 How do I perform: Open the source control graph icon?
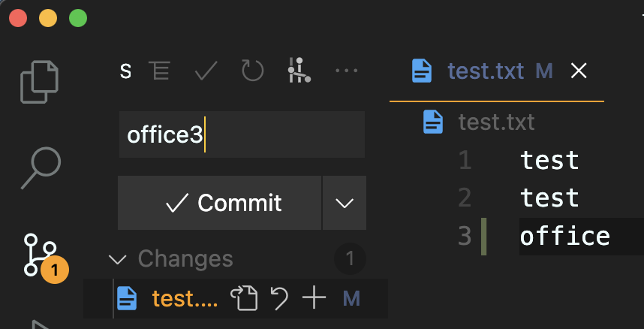click(x=299, y=71)
